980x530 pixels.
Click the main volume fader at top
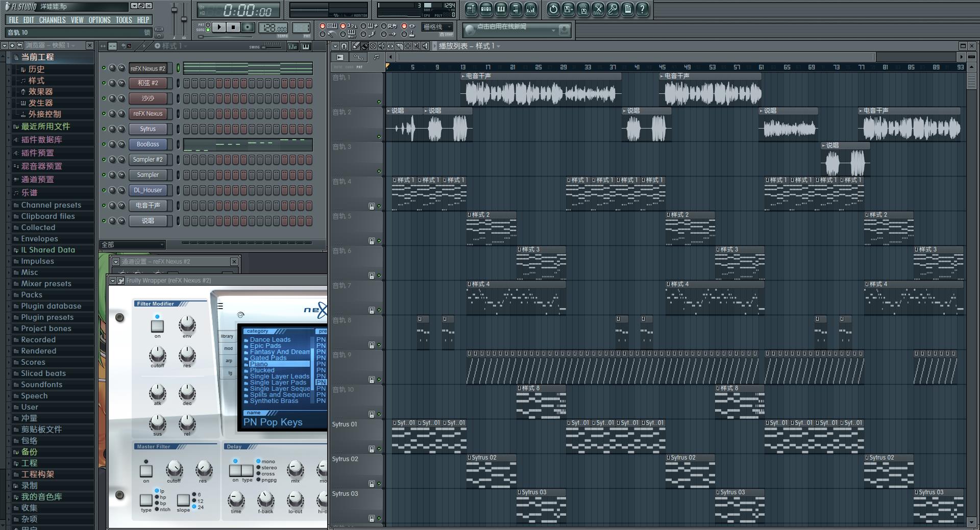pos(174,10)
